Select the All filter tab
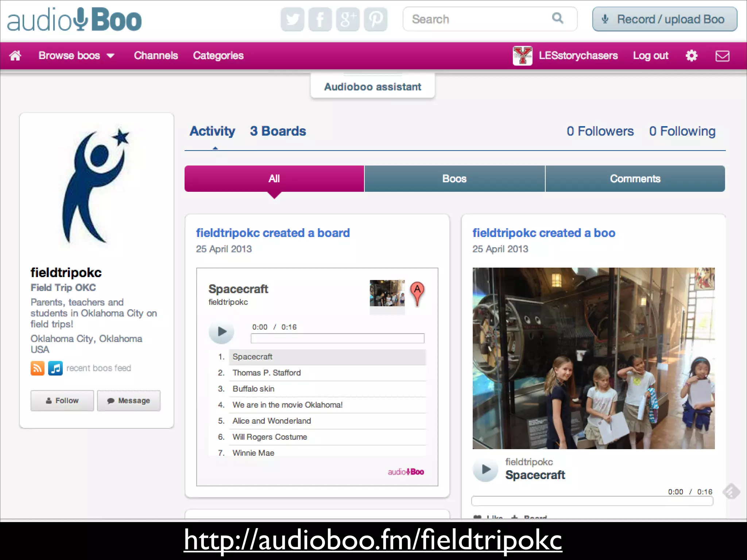747x560 pixels. click(274, 179)
